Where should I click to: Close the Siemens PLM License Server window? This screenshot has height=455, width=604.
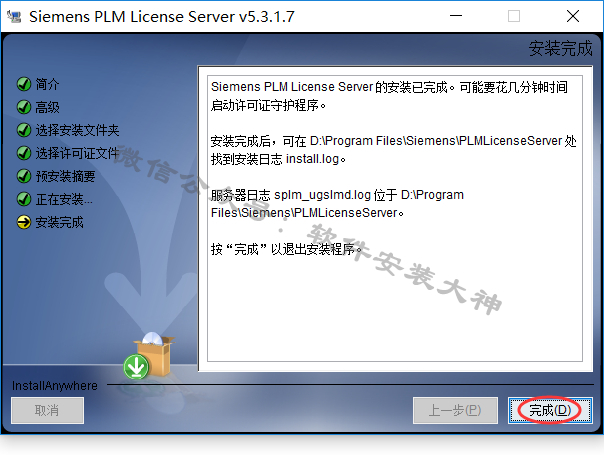point(573,16)
